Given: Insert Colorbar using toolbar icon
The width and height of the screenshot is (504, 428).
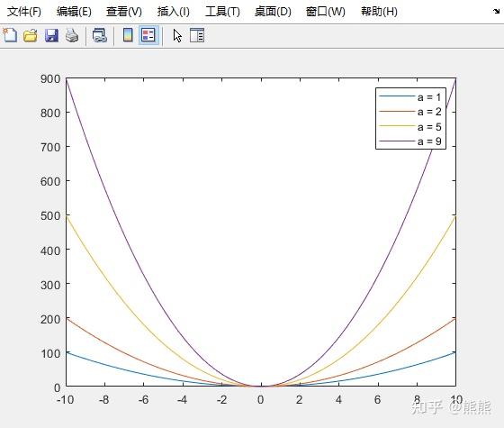Looking at the screenshot, I should pyautogui.click(x=128, y=35).
